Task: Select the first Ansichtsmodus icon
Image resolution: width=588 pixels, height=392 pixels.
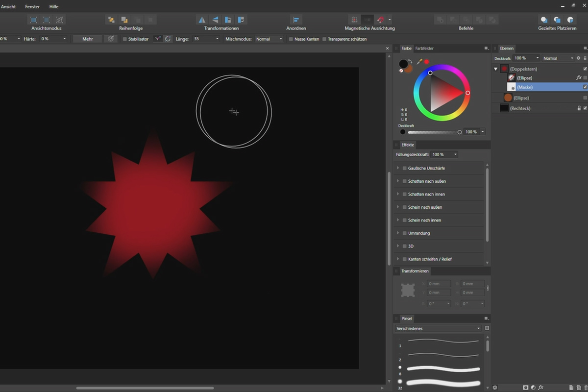Action: (x=34, y=20)
